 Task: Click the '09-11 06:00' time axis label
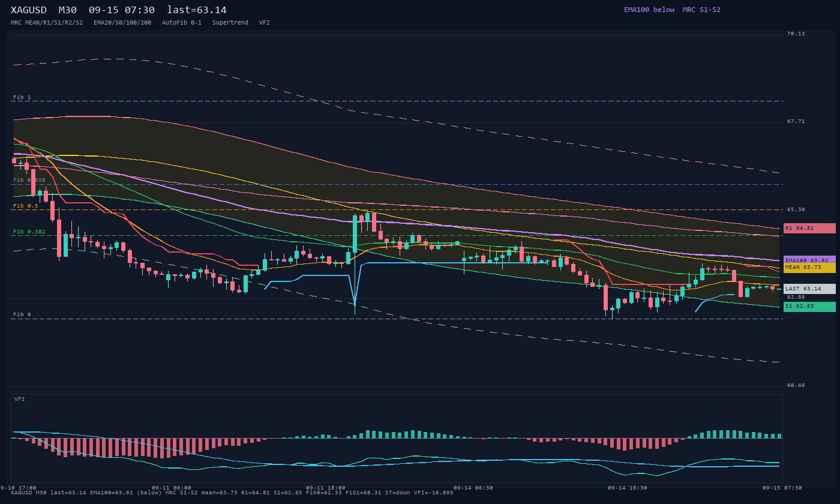pyautogui.click(x=172, y=488)
